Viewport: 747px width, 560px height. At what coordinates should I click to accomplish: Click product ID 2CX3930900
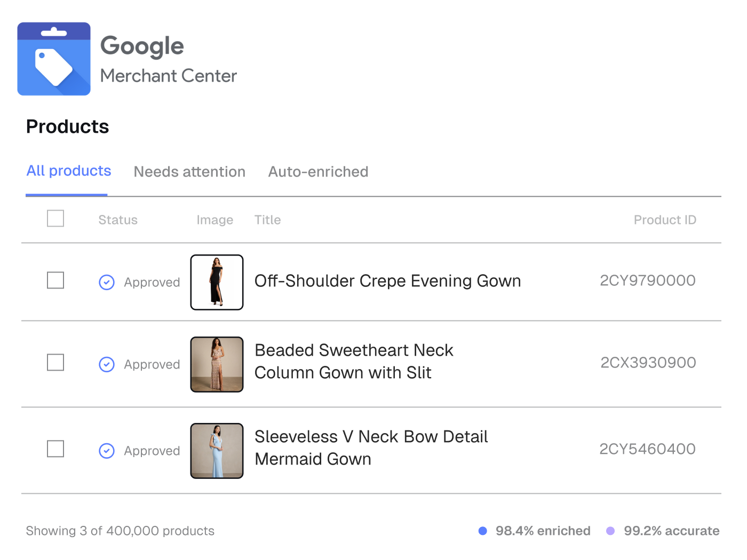click(648, 363)
